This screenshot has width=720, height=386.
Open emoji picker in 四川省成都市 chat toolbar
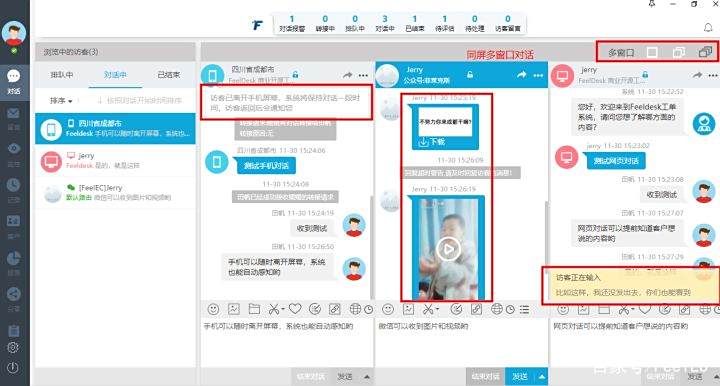click(x=213, y=309)
